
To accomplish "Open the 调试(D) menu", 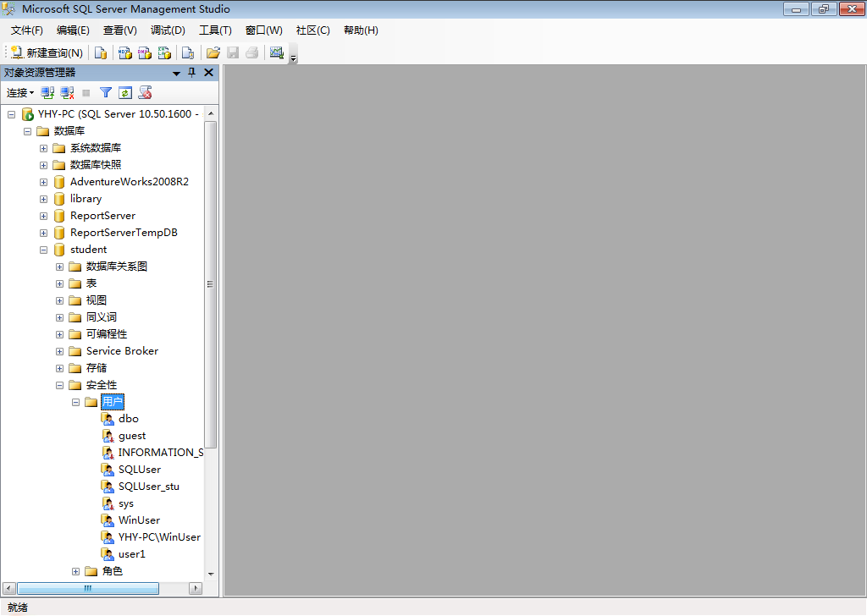I will [168, 30].
